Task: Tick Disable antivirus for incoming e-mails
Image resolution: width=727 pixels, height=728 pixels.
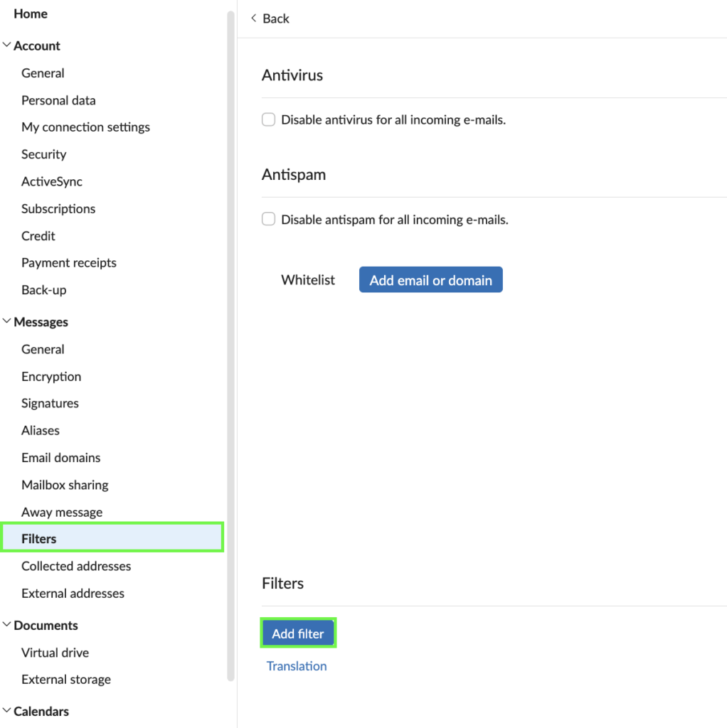Action: click(269, 120)
